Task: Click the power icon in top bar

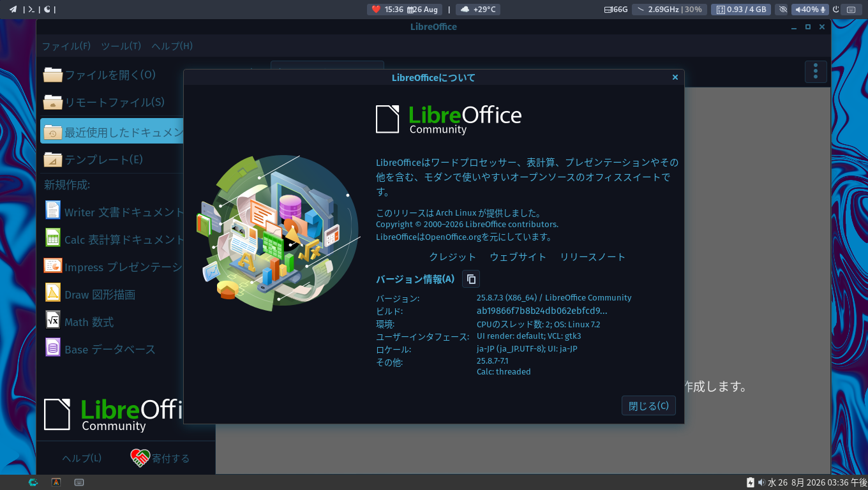Action: coord(836,10)
